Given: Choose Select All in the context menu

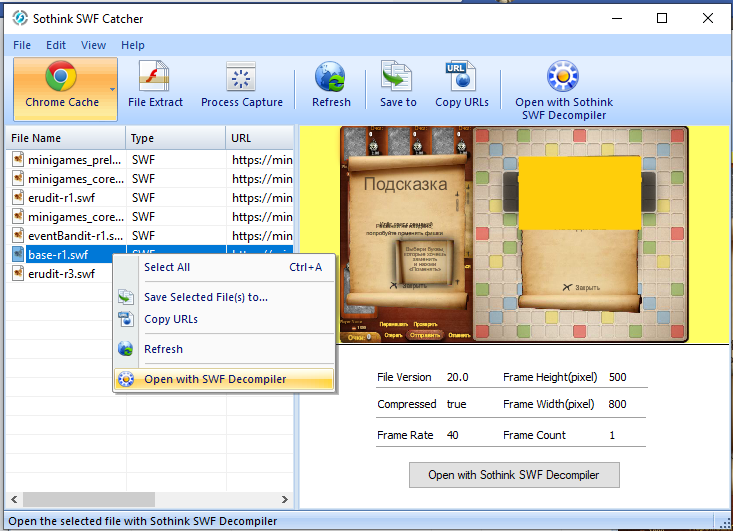Looking at the screenshot, I should (x=224, y=267).
